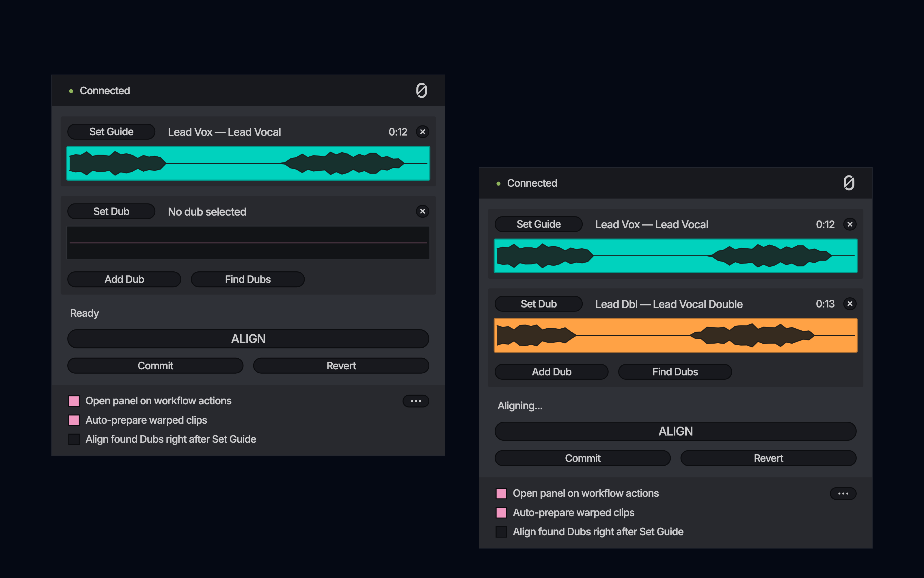Click Add Dub in the right panel
This screenshot has width=924, height=578.
(551, 372)
